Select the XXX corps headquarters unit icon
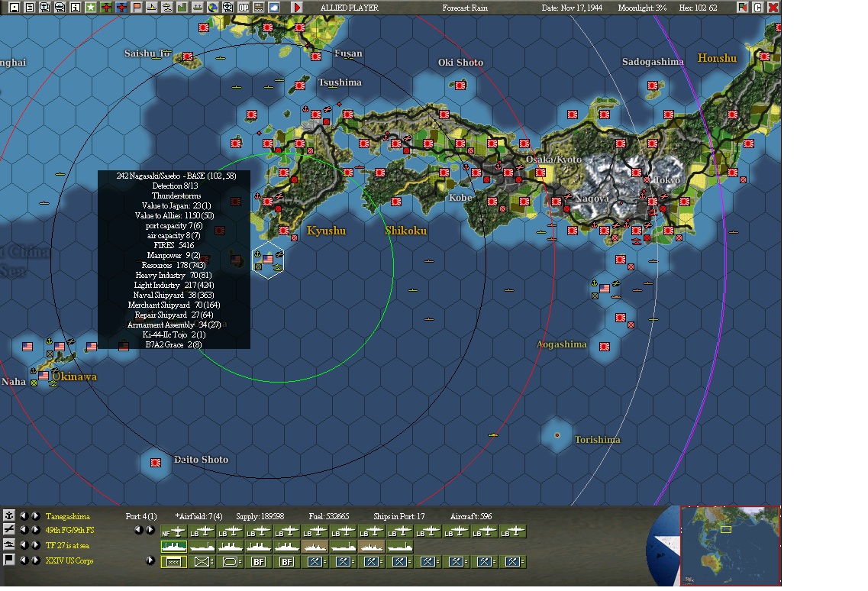This screenshot has width=868, height=591. (x=173, y=562)
